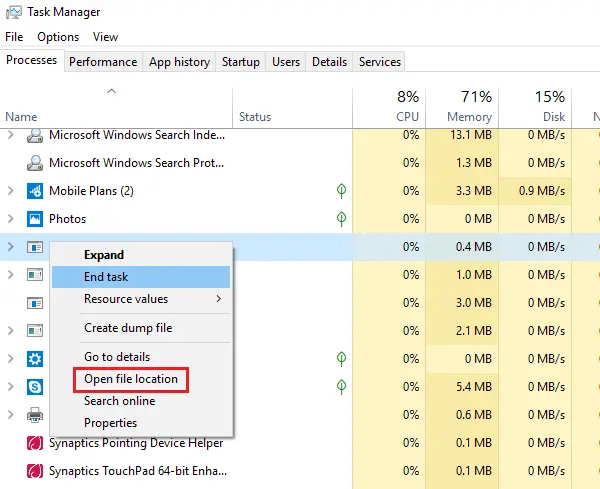Click the printer spooler process icon

(x=35, y=415)
